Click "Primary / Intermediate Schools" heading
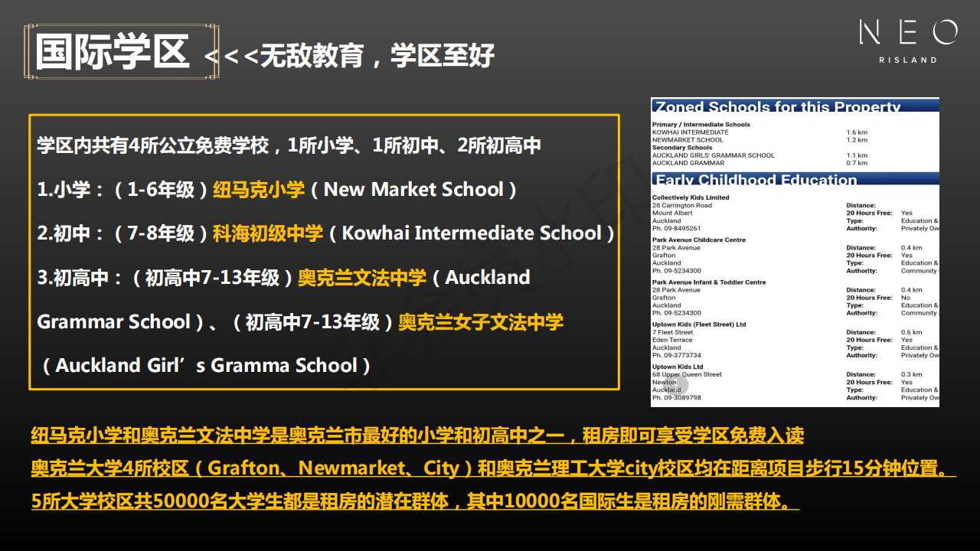 [x=701, y=124]
